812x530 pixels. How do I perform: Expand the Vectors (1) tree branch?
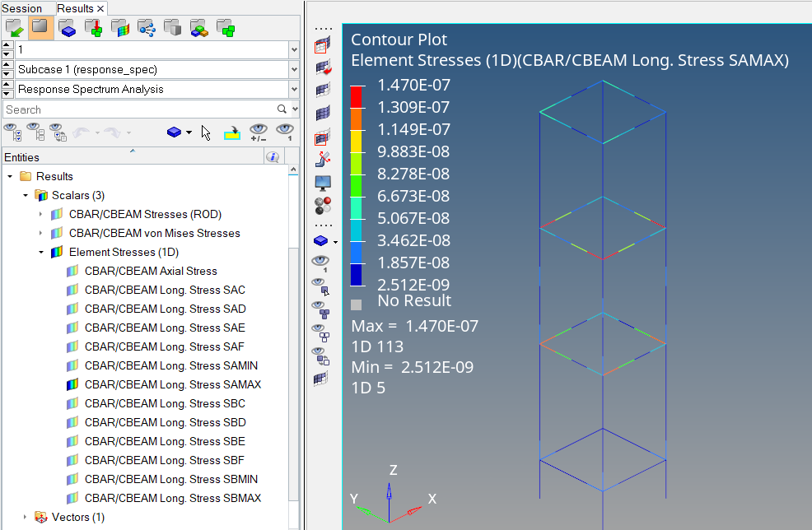tap(25, 517)
